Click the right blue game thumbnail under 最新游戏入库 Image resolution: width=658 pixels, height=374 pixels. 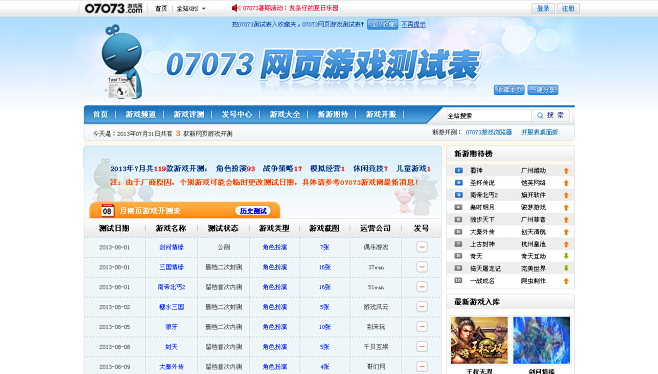tap(541, 340)
